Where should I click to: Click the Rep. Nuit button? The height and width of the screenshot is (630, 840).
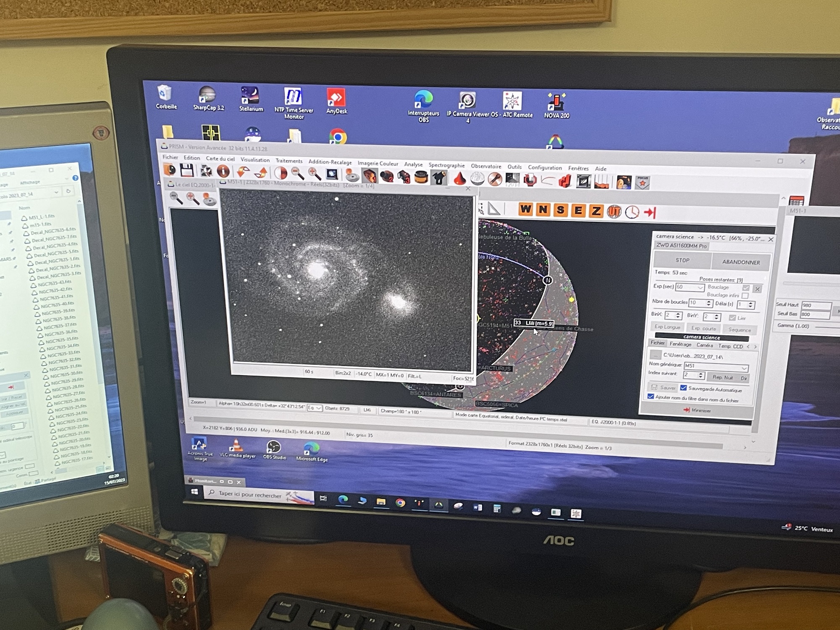coord(722,377)
